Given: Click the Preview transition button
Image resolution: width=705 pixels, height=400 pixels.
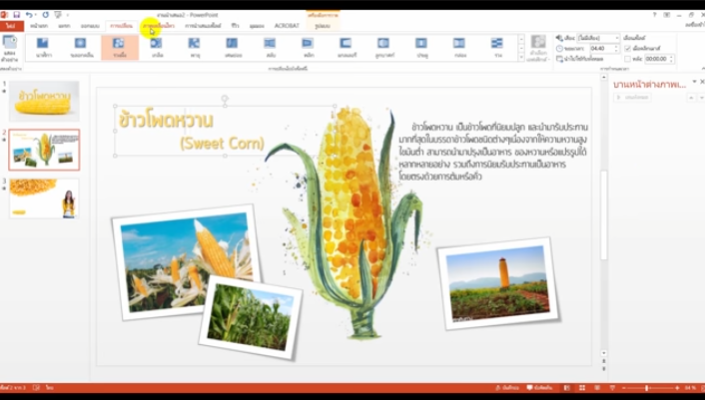Looking at the screenshot, I should click(9, 48).
